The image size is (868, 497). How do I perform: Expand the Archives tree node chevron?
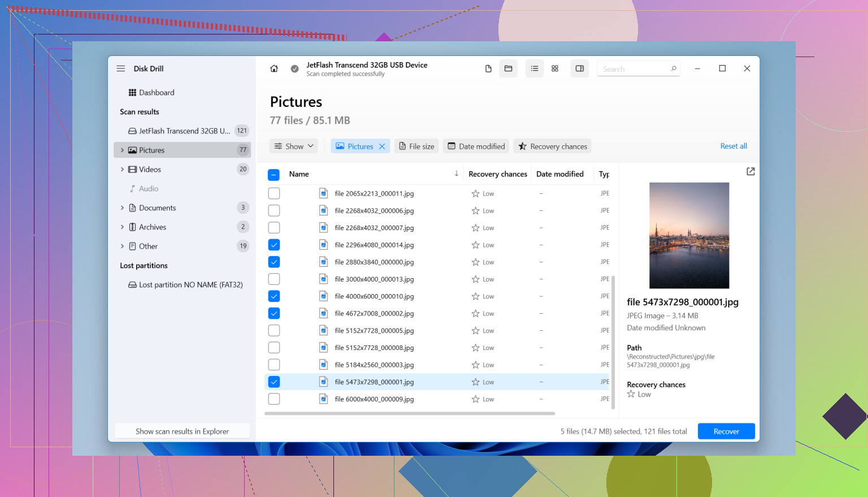tap(122, 227)
